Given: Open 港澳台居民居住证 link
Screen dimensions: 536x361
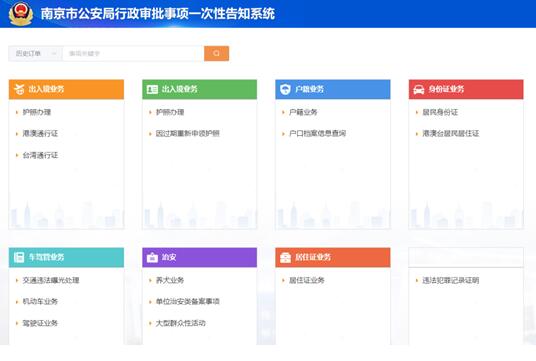Looking at the screenshot, I should tap(451, 133).
